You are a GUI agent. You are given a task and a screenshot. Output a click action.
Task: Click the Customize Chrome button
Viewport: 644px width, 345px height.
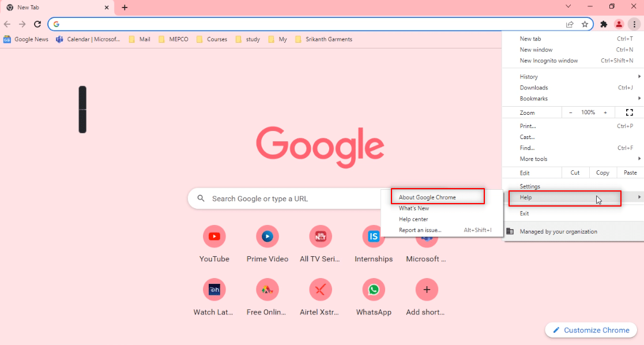[590, 330]
